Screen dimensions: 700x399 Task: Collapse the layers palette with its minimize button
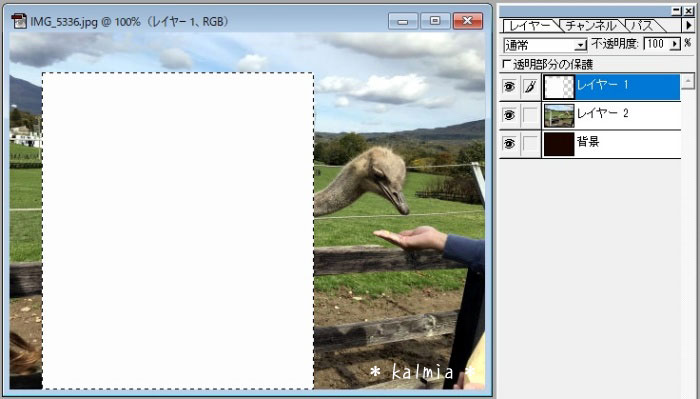[x=677, y=11]
